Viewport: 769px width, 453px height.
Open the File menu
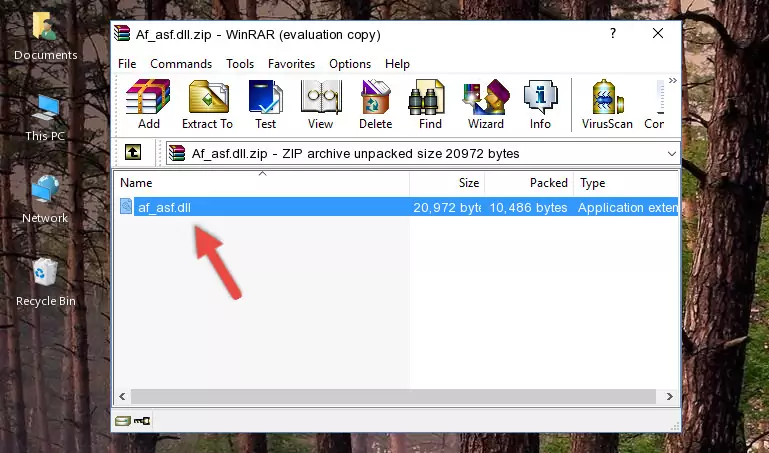tap(127, 64)
